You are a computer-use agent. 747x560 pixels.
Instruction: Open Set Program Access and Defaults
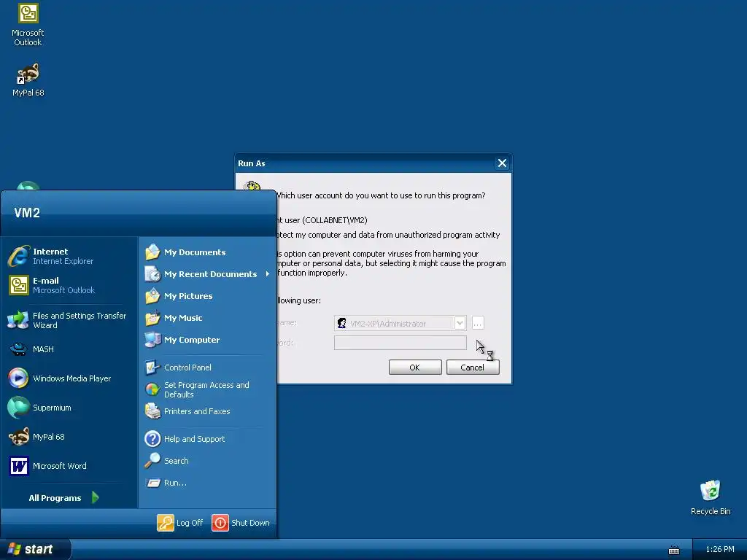[x=208, y=389]
